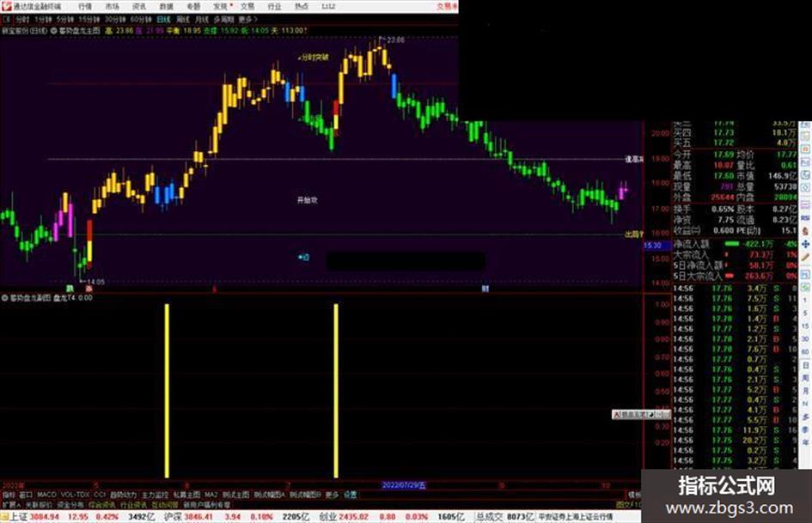This screenshot has width=812, height=523.
Task: Click the second yellow signal bar in sub-chart
Action: pos(336,391)
